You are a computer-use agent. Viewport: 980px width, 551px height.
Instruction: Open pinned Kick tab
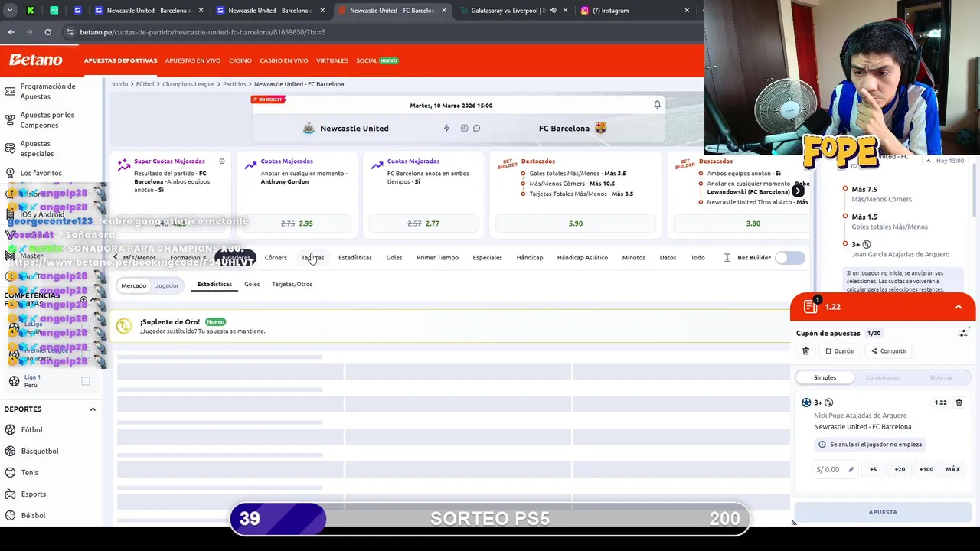click(30, 11)
